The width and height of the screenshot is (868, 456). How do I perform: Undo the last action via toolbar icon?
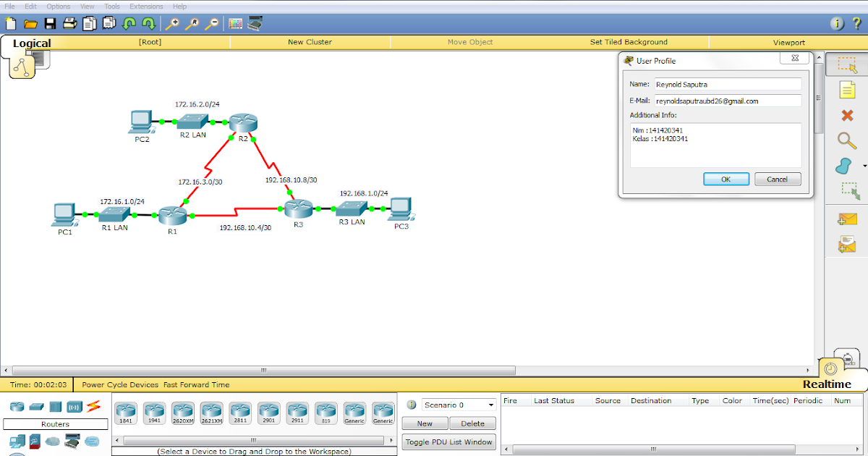click(x=128, y=23)
